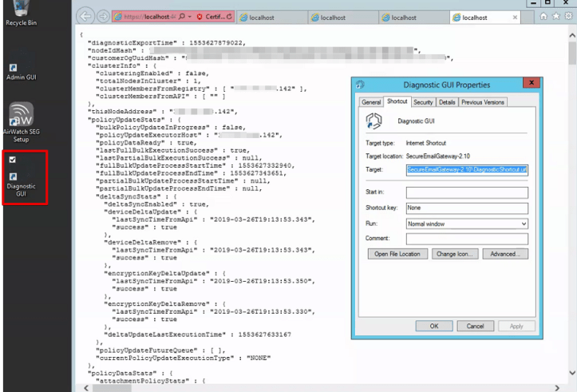Image resolution: width=577 pixels, height=392 pixels.
Task: Click into the Start in text field
Action: [467, 192]
